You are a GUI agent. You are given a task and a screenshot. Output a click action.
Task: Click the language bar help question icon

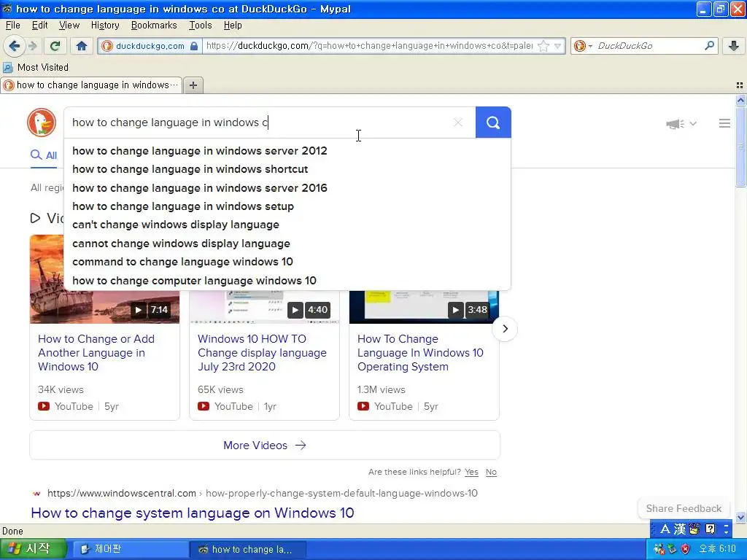point(710,529)
